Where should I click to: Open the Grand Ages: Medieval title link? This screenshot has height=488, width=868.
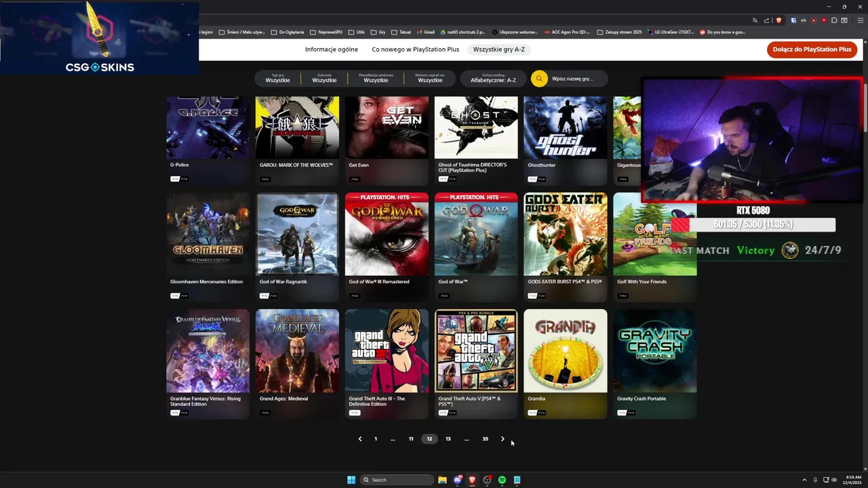click(283, 399)
